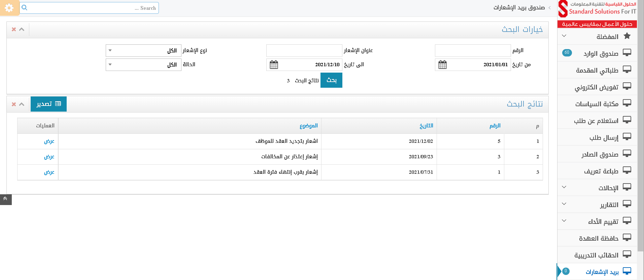
Task: Open the 'نوع الإشعار' dropdown
Action: click(x=143, y=51)
